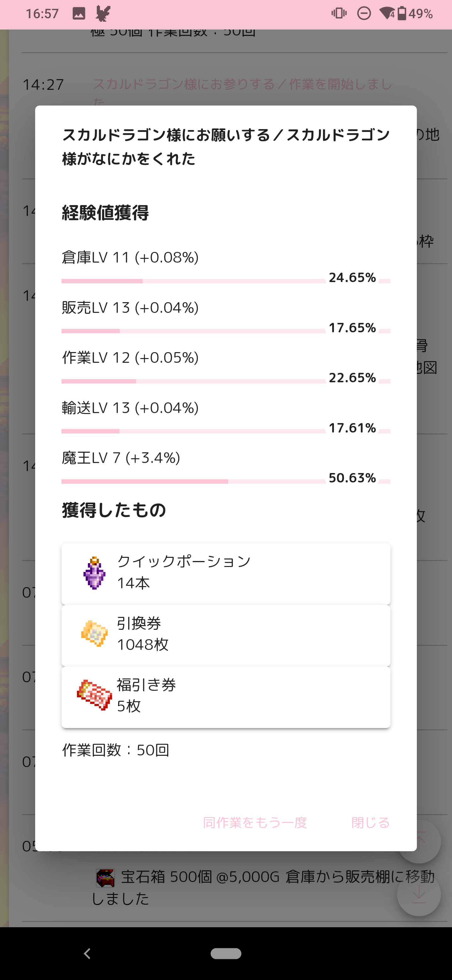Tap the 倉庫LV 11 progress bar
452x980 pixels.
click(193, 281)
